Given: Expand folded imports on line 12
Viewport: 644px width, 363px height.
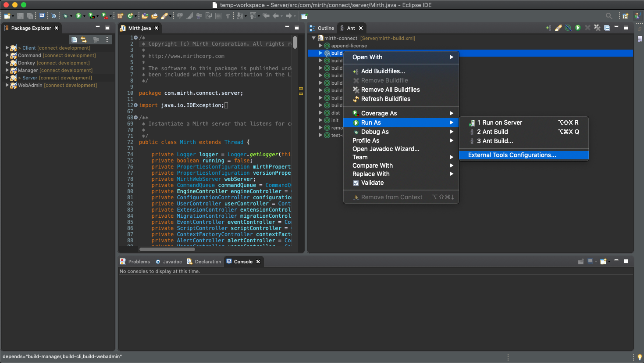Looking at the screenshot, I should 136,105.
